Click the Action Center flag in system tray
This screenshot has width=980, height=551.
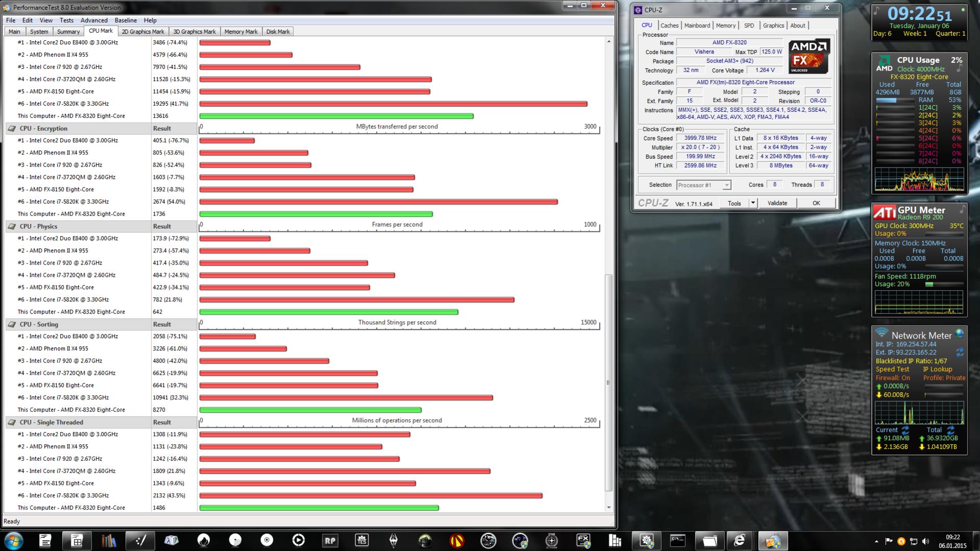point(889,541)
